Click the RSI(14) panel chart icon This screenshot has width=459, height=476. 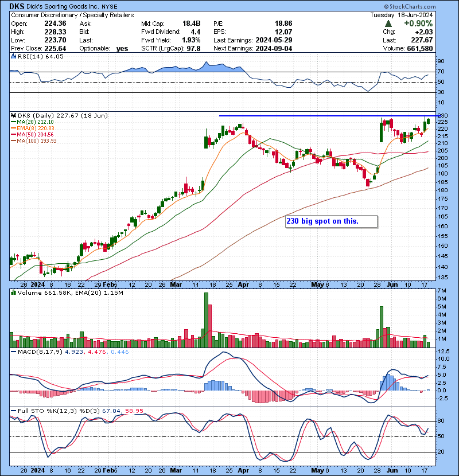[x=13, y=56]
